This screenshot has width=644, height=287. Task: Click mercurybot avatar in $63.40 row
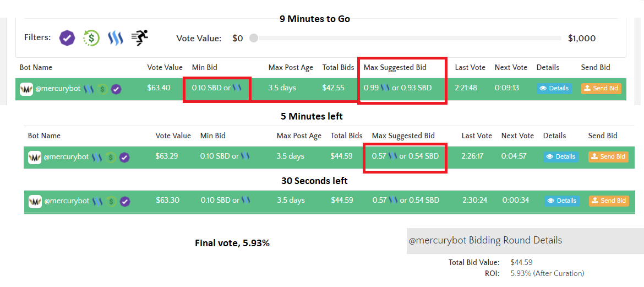[x=26, y=89]
